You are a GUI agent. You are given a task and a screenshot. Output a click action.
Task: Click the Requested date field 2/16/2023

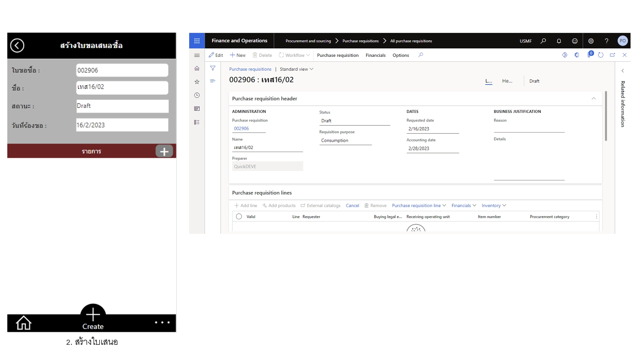pos(433,129)
